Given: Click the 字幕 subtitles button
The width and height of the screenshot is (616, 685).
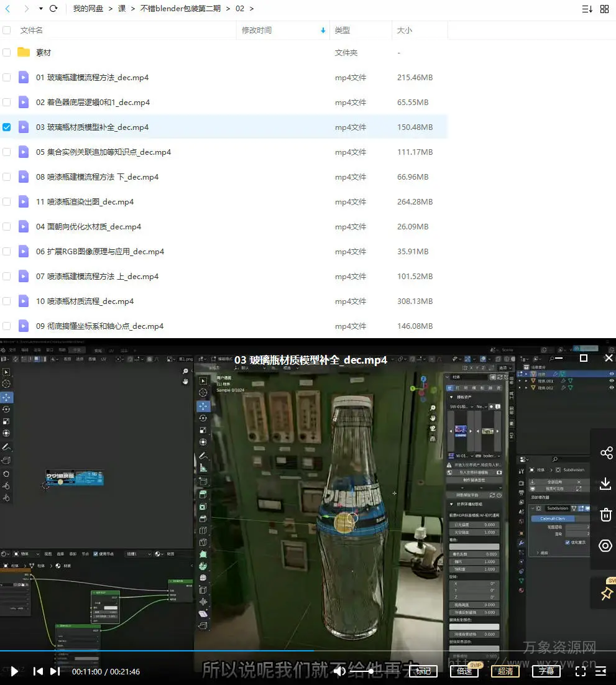Looking at the screenshot, I should point(546,671).
